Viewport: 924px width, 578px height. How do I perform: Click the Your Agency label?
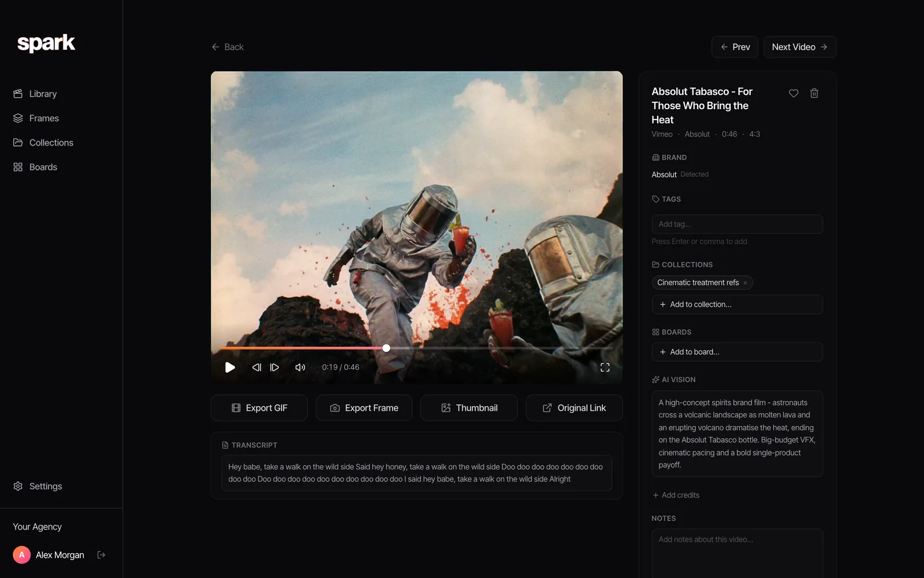point(37,527)
